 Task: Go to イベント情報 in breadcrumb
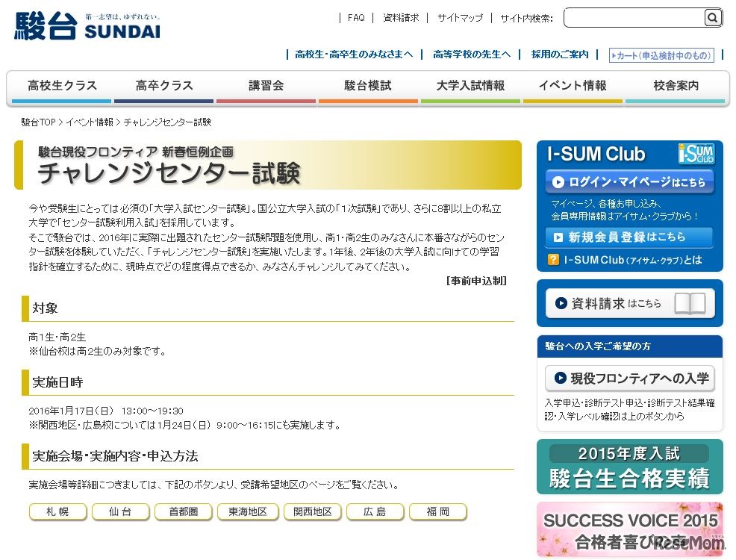tap(90, 122)
